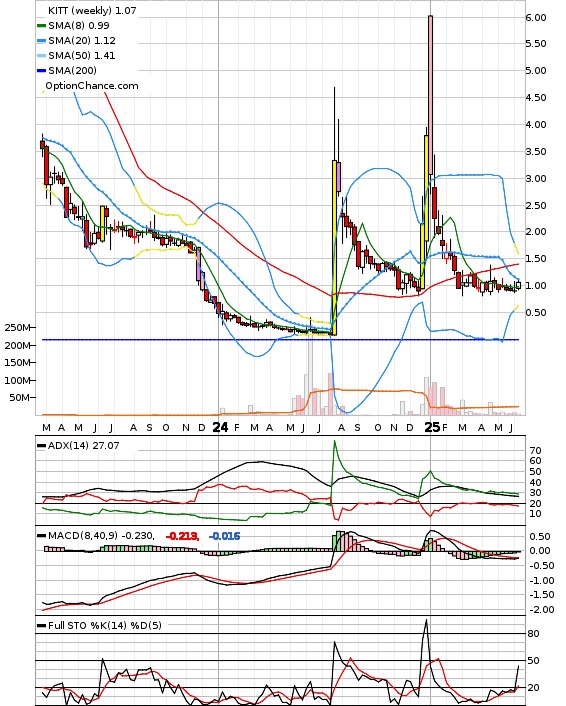This screenshot has width=566, height=706.
Task: Click the blue -0.016 MACD histogram value
Action: (x=225, y=536)
